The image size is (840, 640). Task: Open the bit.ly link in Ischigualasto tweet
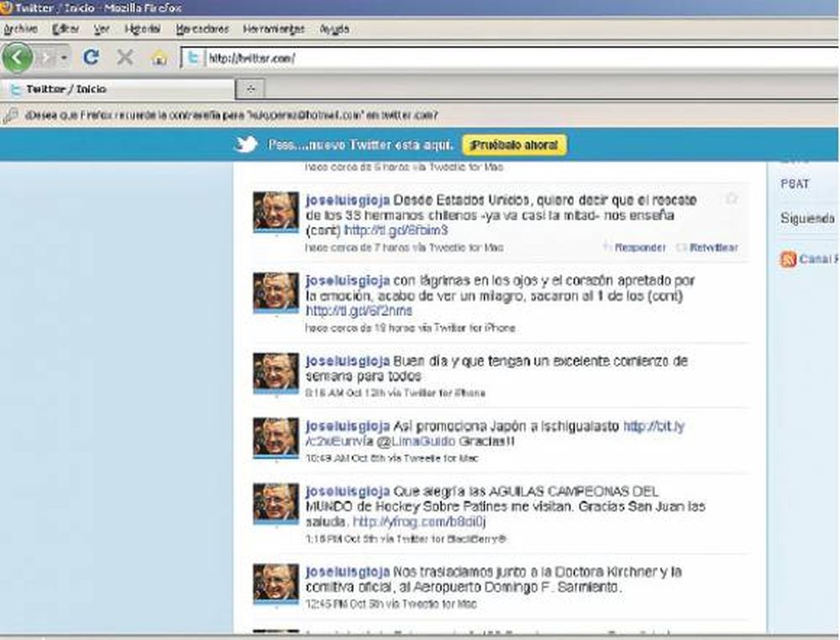tap(654, 427)
